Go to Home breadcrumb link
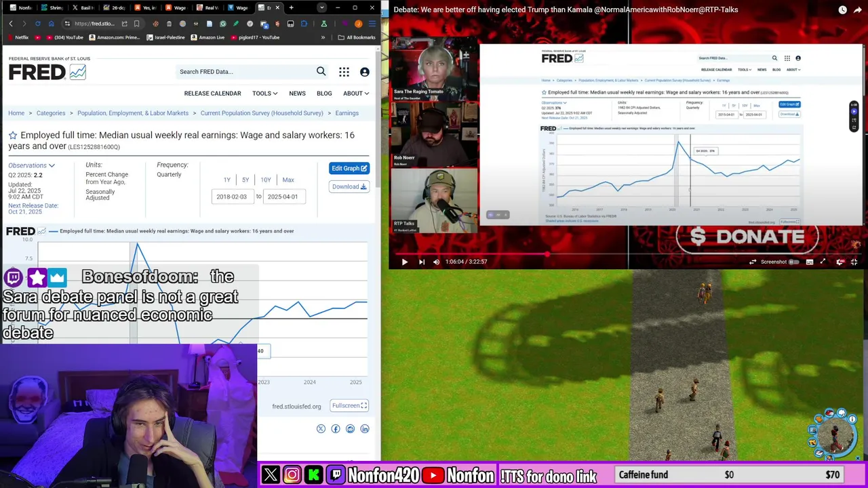The image size is (868, 488). point(16,113)
